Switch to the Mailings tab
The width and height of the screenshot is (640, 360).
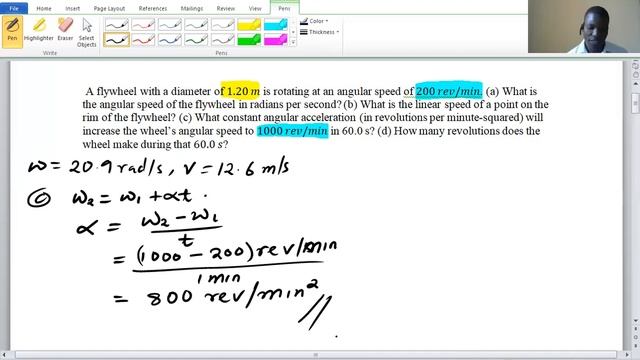tap(191, 8)
